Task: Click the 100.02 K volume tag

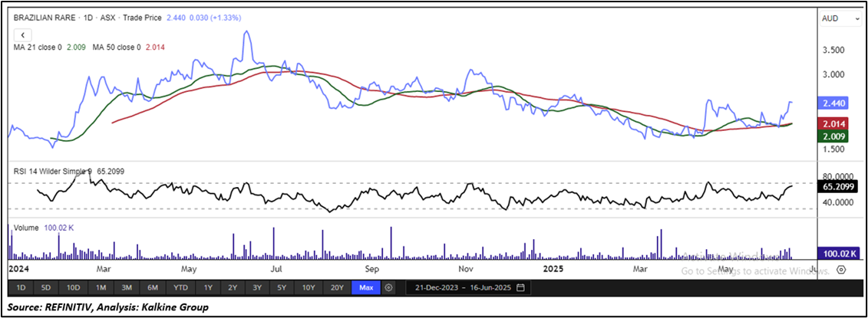Action: 838,254
